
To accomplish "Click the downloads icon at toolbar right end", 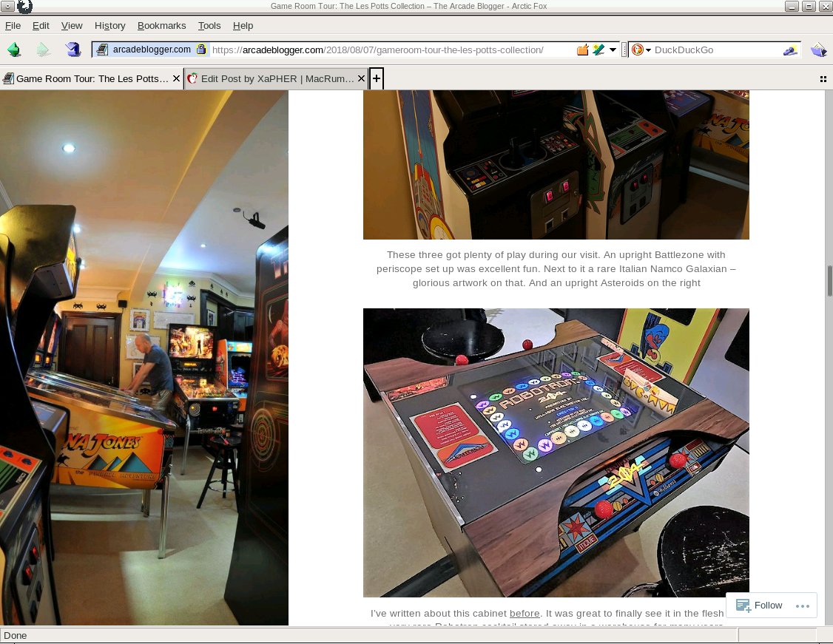I will [818, 50].
